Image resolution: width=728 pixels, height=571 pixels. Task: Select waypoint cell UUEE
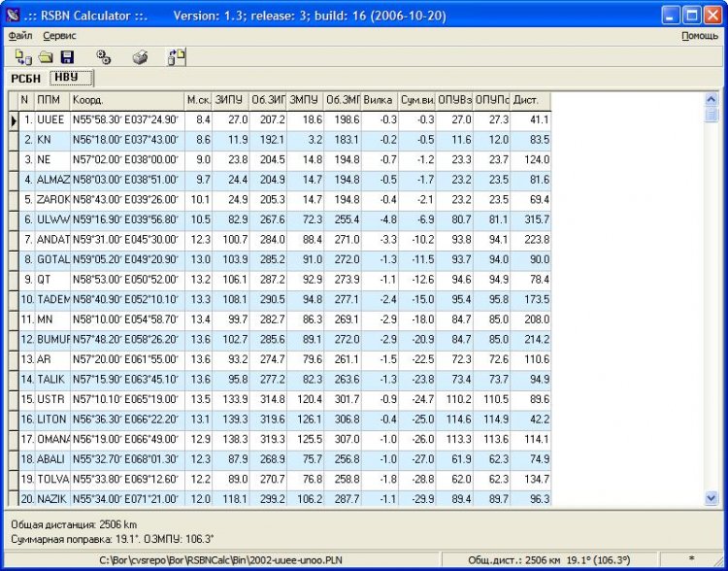pos(52,120)
